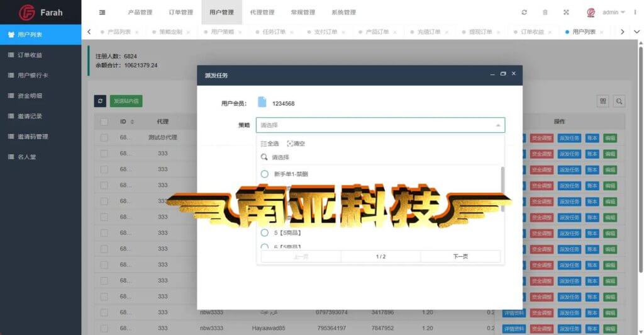Switch to the 策略定制 tab
The image size is (644, 335).
(x=170, y=31)
